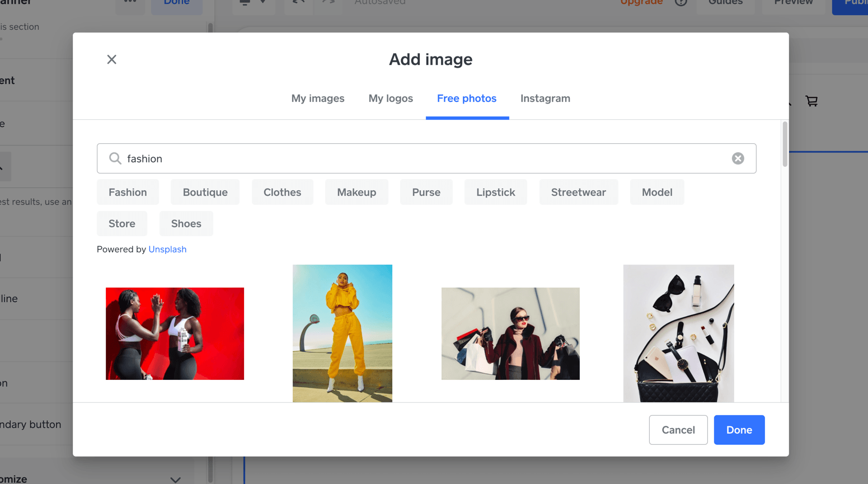
Task: Click the Cancel button in the dialog
Action: [678, 430]
